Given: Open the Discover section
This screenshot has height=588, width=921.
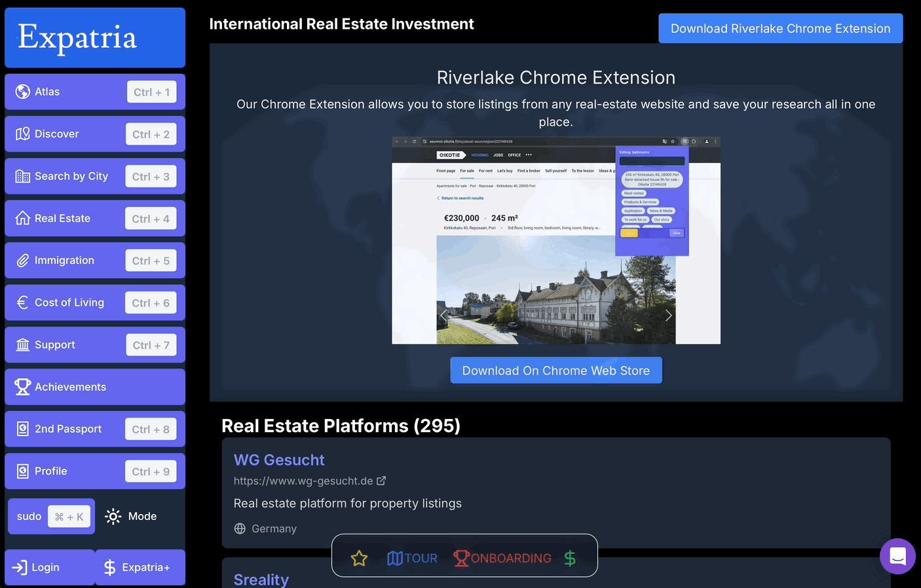Looking at the screenshot, I should [x=95, y=134].
